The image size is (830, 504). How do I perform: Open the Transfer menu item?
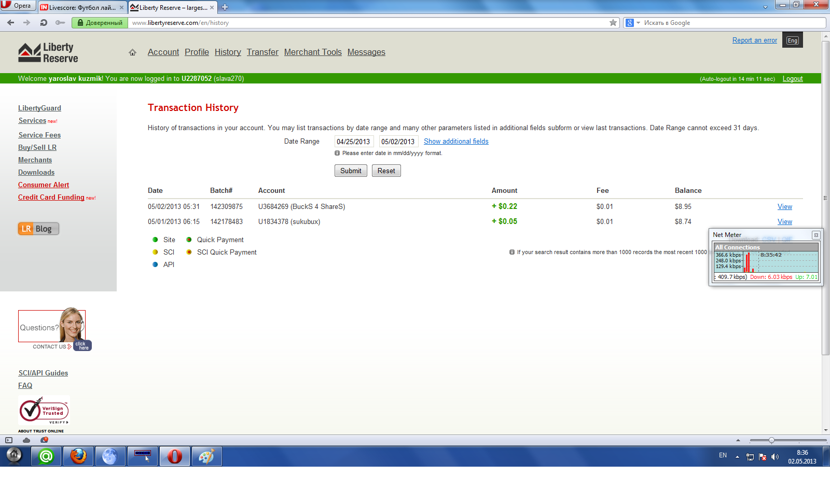pos(262,52)
